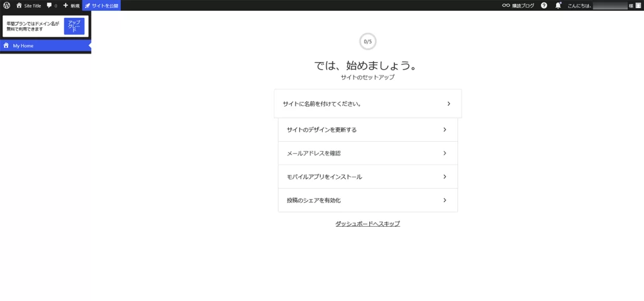Select My Home in the sidebar
The image size is (644, 301).
[23, 46]
